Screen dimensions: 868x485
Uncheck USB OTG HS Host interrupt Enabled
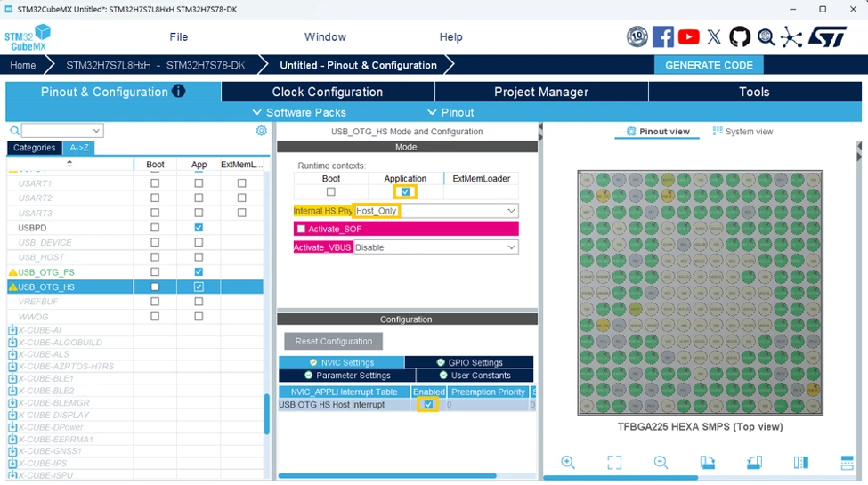click(428, 405)
